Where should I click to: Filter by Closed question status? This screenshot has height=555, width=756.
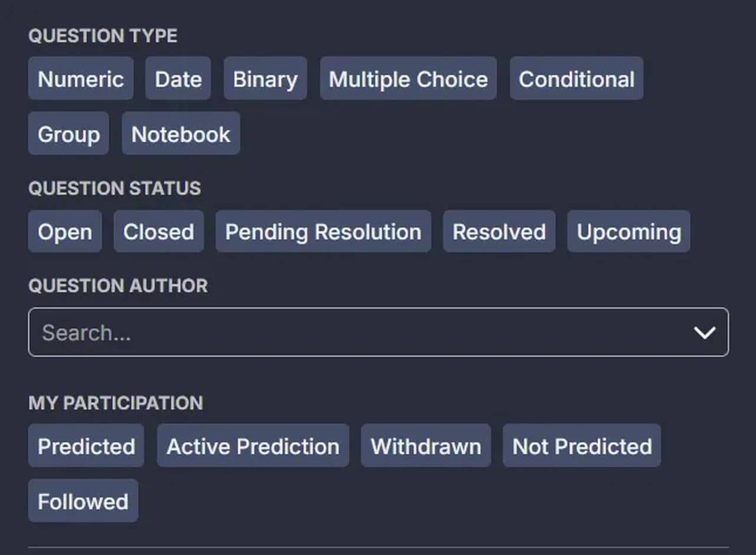(158, 231)
